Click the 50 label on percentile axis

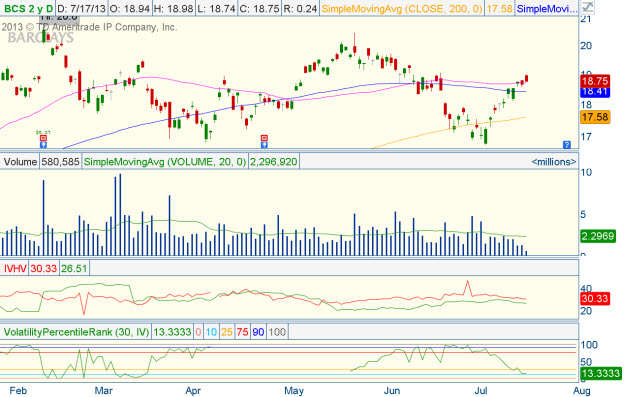click(x=586, y=362)
